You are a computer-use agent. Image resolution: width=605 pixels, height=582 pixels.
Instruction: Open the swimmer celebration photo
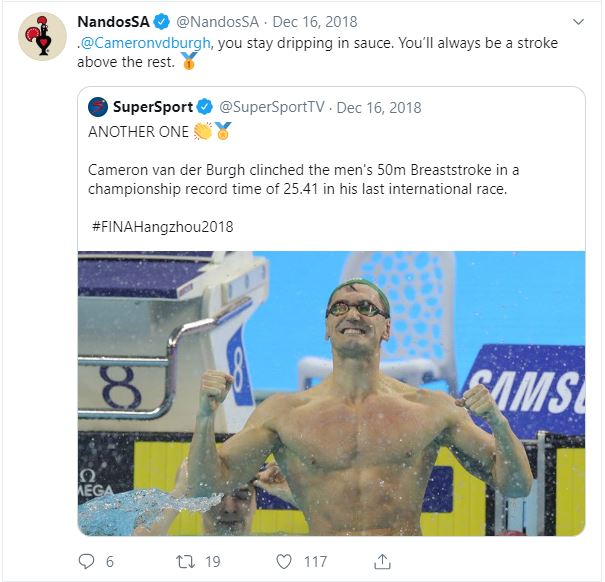(331, 393)
